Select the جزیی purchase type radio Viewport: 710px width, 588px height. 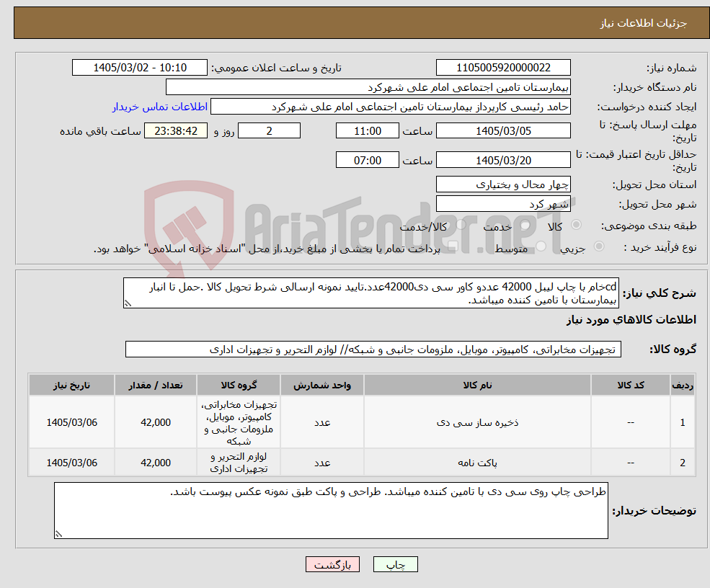coord(598,246)
